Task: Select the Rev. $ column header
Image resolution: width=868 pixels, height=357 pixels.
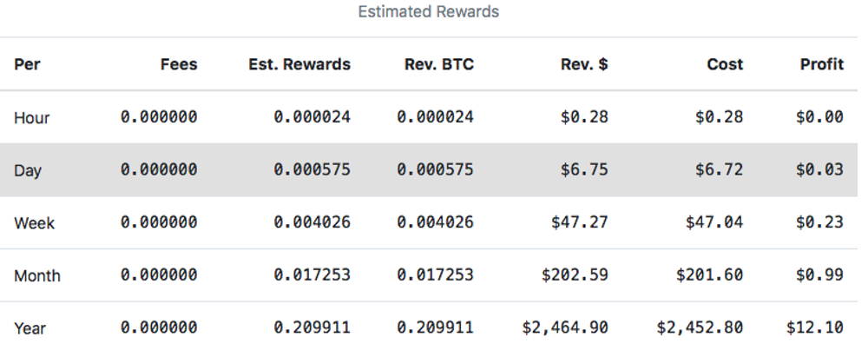Action: 584,64
